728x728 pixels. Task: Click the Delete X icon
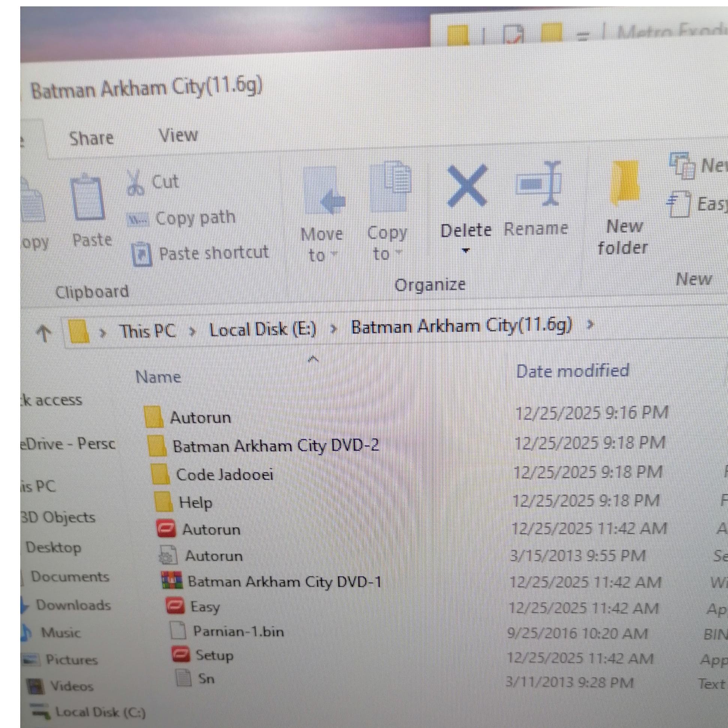(x=467, y=186)
